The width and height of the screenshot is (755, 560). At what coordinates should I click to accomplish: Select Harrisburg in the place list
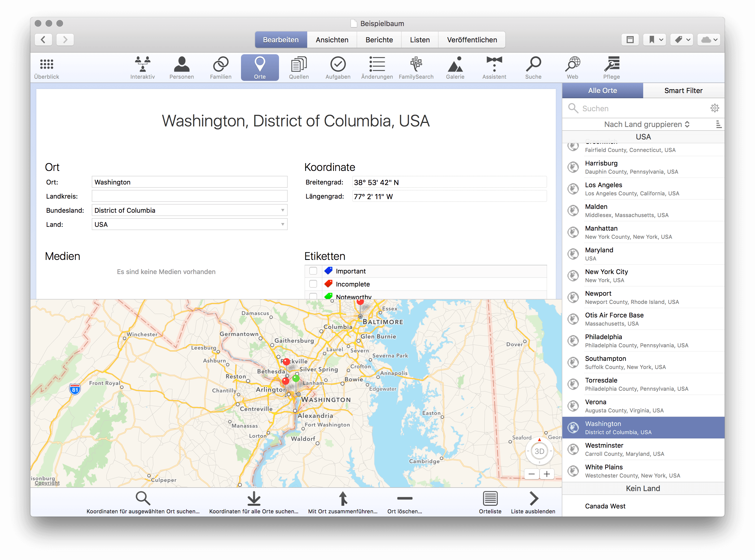643,167
